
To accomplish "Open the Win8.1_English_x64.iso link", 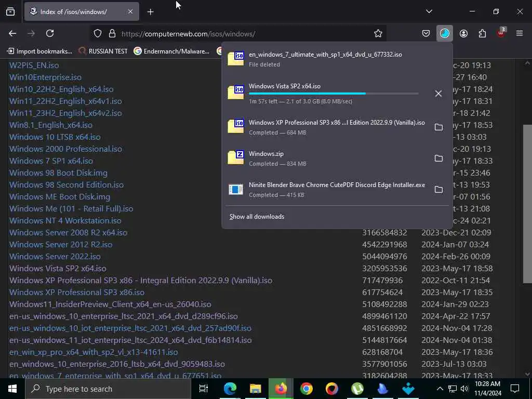I will click(51, 125).
